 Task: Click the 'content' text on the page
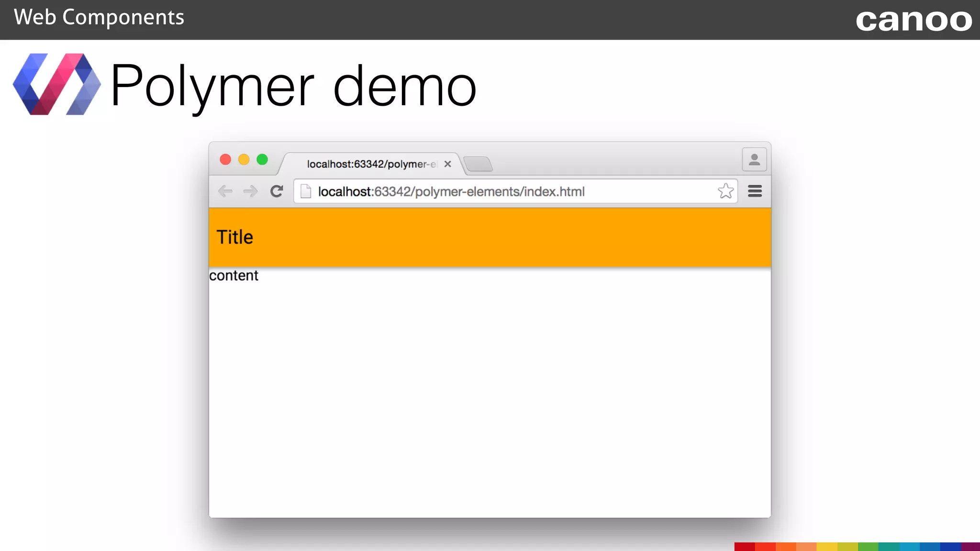point(234,275)
